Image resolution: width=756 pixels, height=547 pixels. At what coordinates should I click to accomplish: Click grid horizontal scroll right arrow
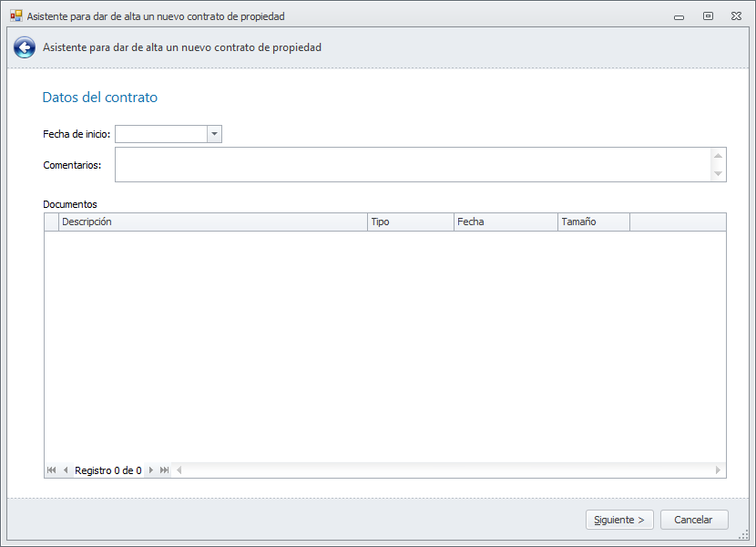pyautogui.click(x=719, y=470)
